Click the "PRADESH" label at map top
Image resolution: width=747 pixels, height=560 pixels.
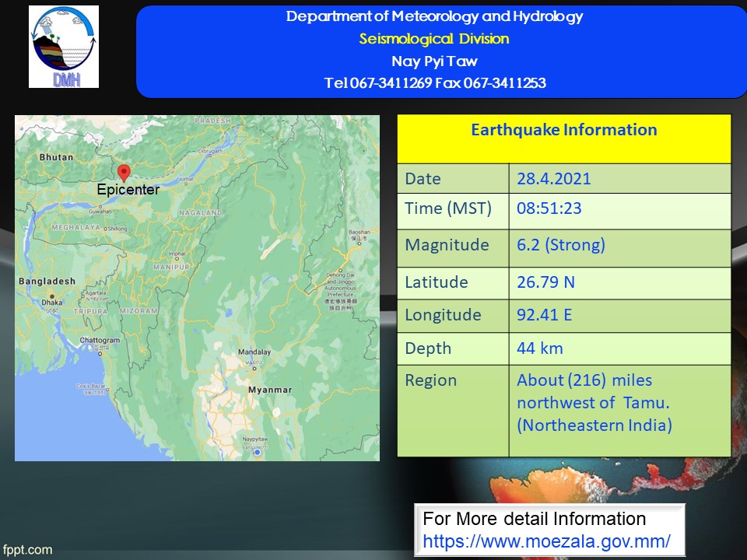(213, 121)
